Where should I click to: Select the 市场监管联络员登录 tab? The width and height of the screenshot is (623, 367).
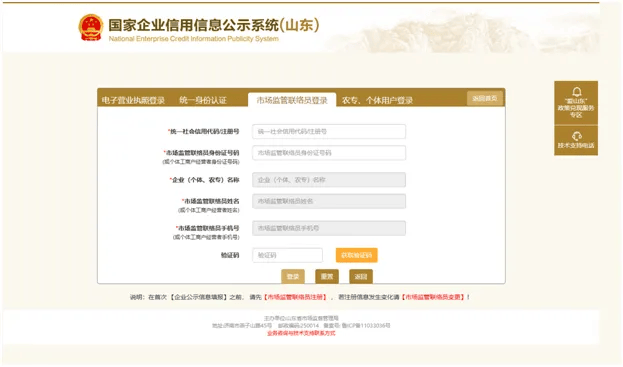(292, 100)
